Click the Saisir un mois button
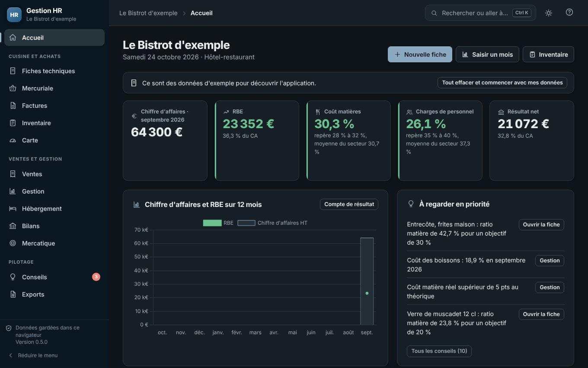 (x=487, y=55)
